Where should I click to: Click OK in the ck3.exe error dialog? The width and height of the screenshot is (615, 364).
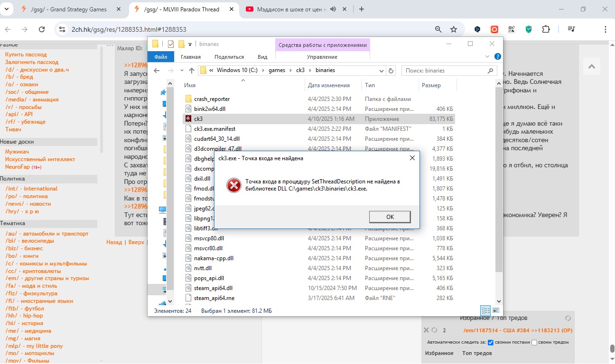[390, 217]
